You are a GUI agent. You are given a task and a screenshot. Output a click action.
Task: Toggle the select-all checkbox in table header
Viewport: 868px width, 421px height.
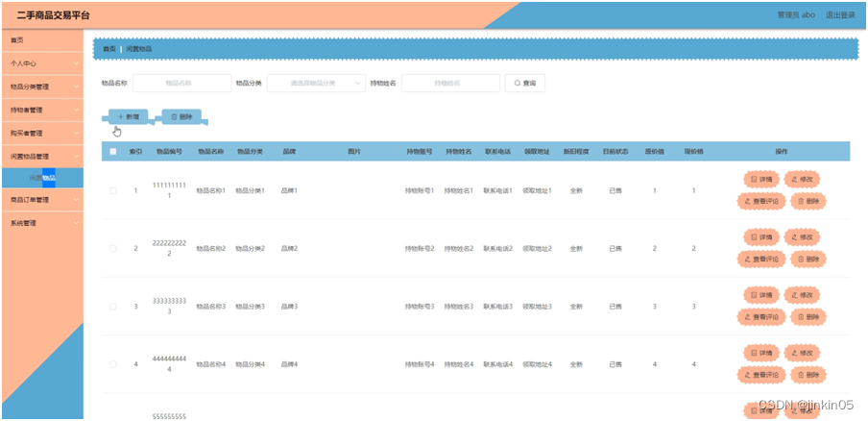(113, 151)
